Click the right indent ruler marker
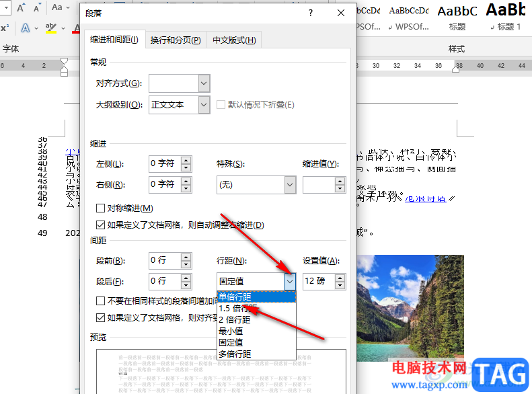532x394 pixels. click(x=455, y=69)
